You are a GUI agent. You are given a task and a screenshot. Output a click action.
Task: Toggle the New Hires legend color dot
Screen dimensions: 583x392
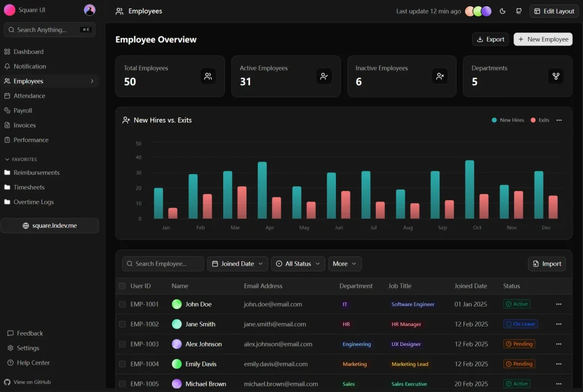494,120
